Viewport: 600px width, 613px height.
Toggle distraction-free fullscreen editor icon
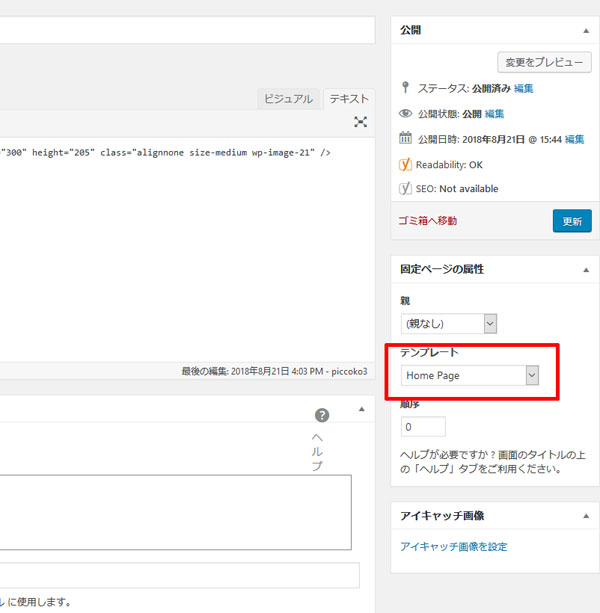360,122
